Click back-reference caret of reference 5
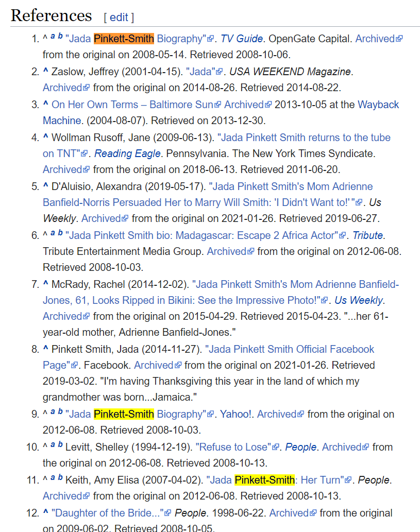The image size is (420, 532). pyautogui.click(x=45, y=186)
